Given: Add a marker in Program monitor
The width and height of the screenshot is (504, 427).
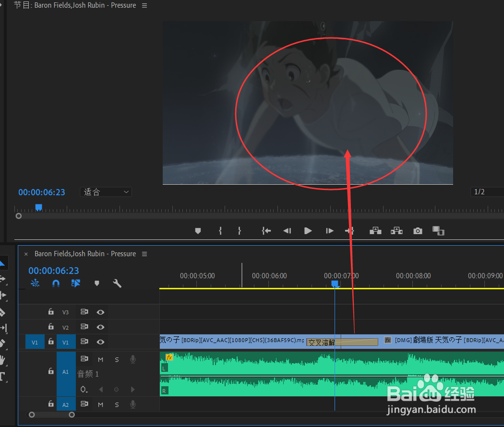Looking at the screenshot, I should click(x=198, y=231).
